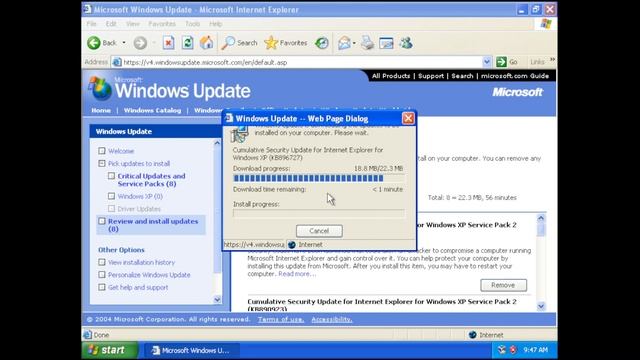This screenshot has width=640, height=360.
Task: Click the security shield tray icon
Action: tap(513, 350)
